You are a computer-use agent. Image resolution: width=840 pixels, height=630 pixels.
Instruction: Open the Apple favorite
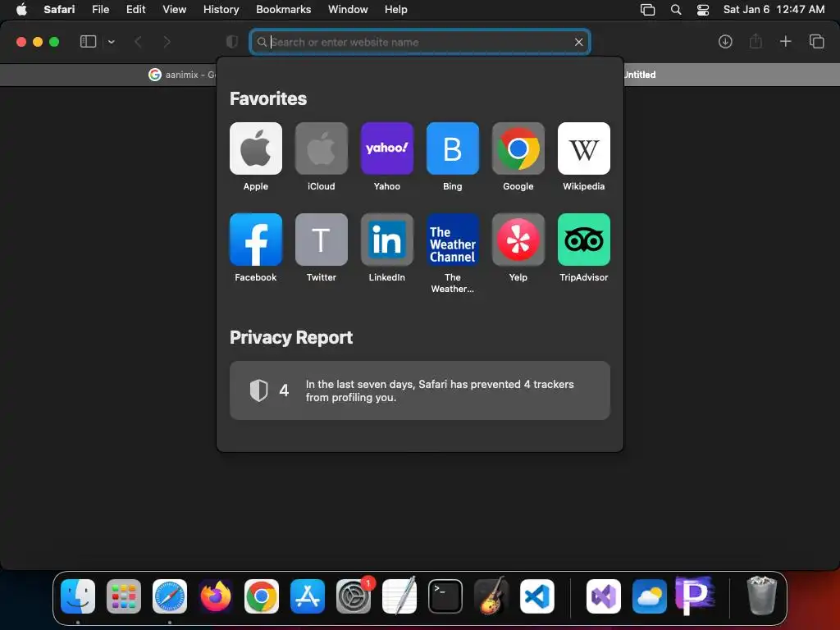pos(256,148)
